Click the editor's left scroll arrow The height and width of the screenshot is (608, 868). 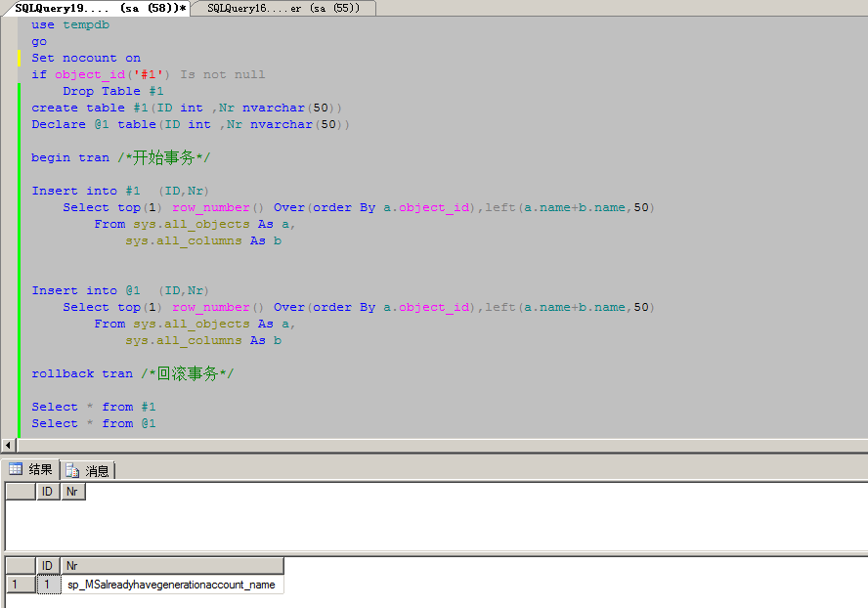pos(10,445)
